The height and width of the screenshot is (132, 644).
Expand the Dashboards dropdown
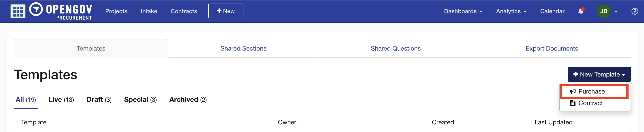[x=463, y=11]
